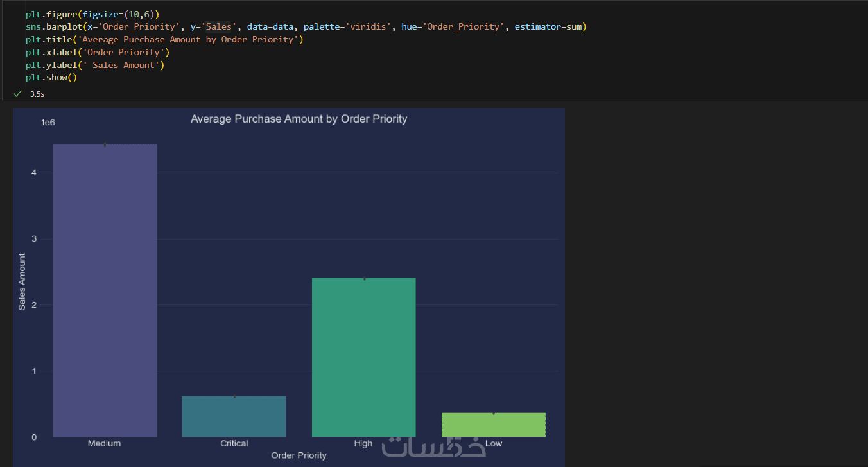Screen dimensions: 868x467
Task: Click the High x-axis tick label
Action: point(363,444)
